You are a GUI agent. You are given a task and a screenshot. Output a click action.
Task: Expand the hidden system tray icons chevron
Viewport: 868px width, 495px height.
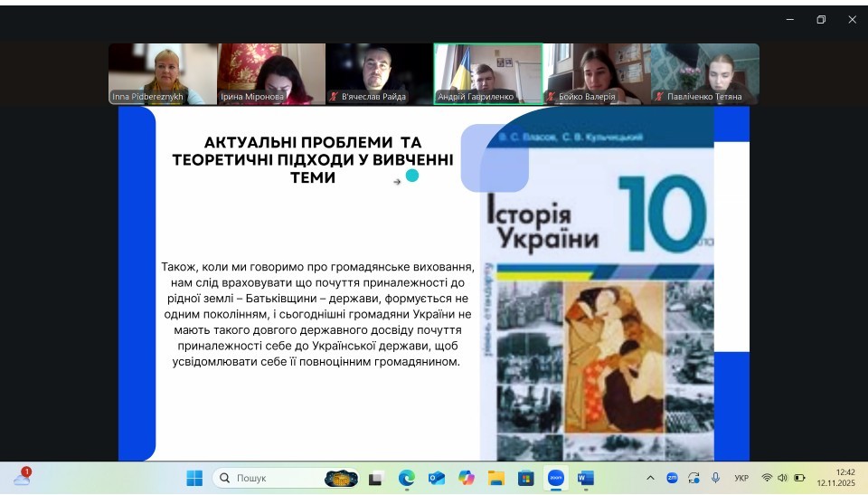click(x=649, y=478)
